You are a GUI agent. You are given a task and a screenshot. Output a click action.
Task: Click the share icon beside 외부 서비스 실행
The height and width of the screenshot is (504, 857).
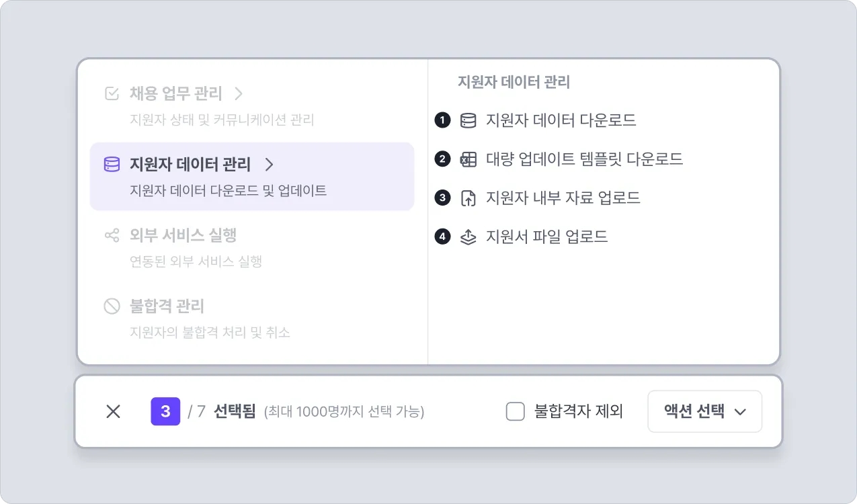pyautogui.click(x=112, y=236)
